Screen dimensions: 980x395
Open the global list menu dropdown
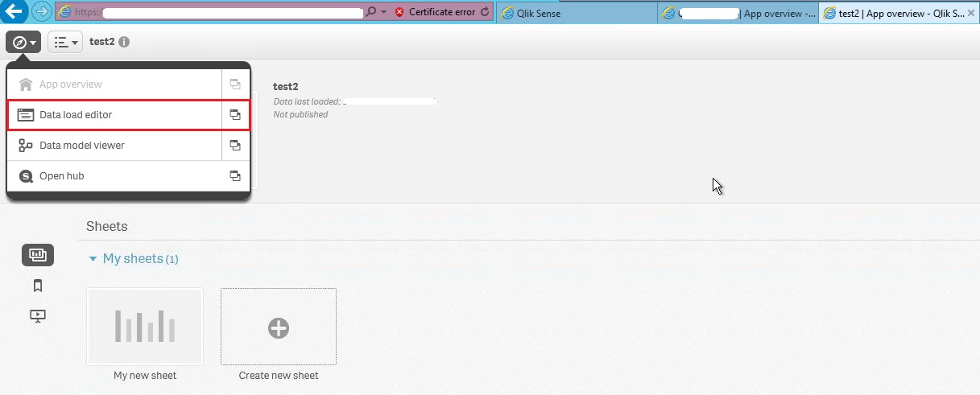tap(65, 43)
